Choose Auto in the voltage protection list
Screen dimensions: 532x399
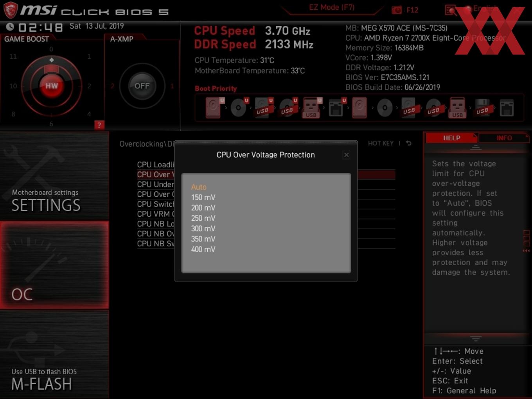pyautogui.click(x=199, y=187)
